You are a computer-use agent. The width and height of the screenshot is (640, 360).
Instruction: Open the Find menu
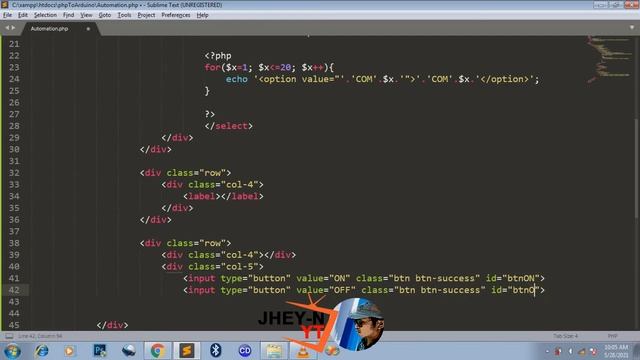(x=68, y=15)
